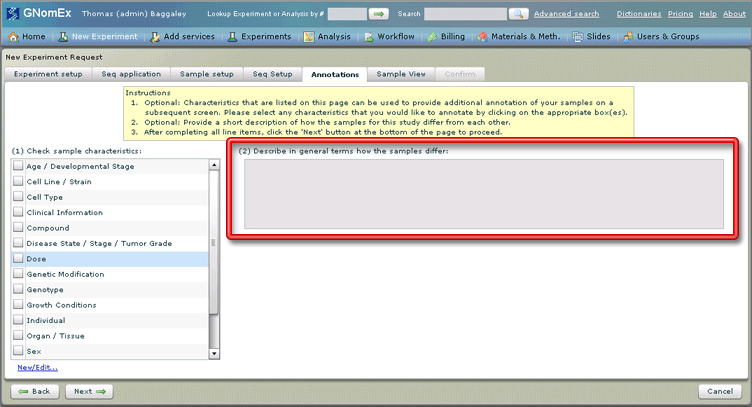Click the magnifier search button
This screenshot has width=752, height=407.
point(518,14)
